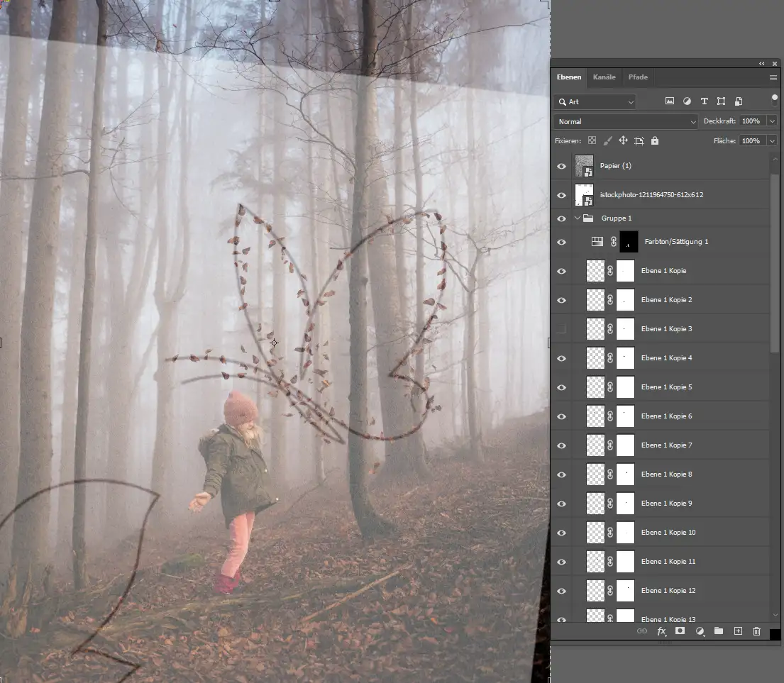
Task: Lock transparent pixels in Fixieren row
Action: tap(592, 141)
